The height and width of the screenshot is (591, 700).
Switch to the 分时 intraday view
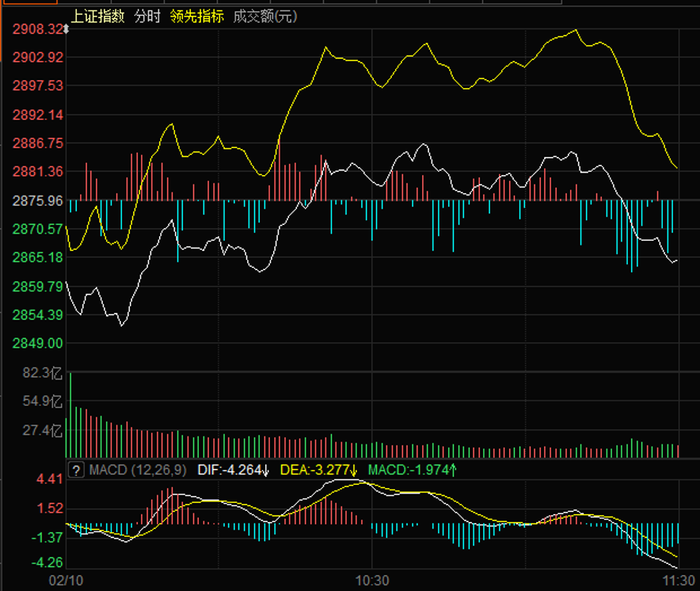[147, 16]
